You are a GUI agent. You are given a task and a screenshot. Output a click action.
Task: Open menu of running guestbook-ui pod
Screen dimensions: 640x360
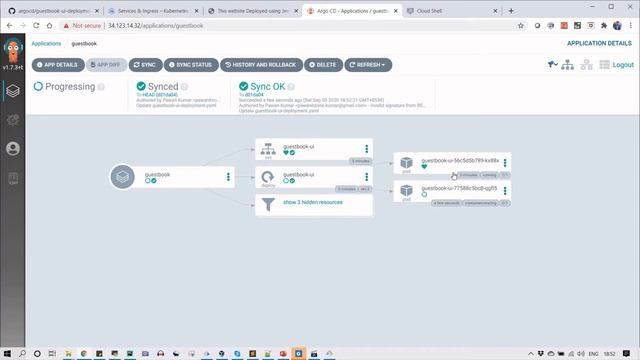505,163
